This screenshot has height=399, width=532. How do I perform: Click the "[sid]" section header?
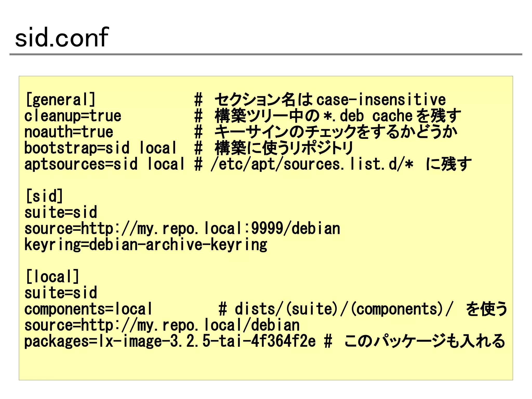tap(44, 196)
